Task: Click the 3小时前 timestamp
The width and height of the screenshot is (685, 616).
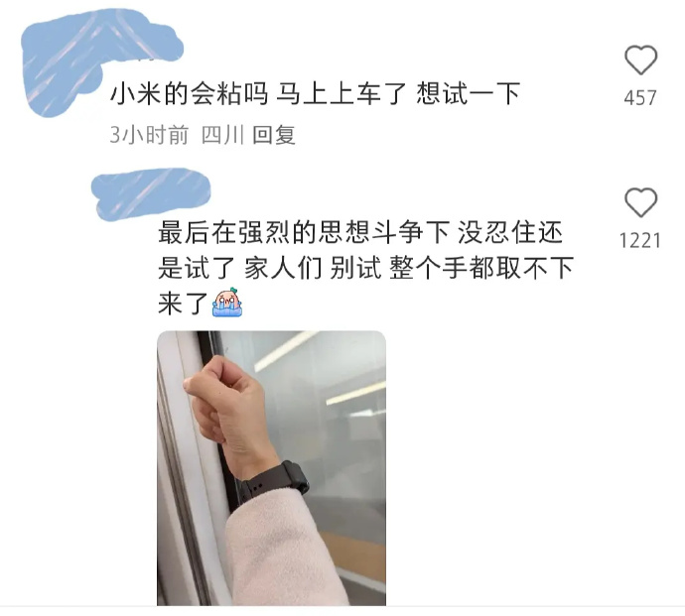Action: (x=149, y=135)
